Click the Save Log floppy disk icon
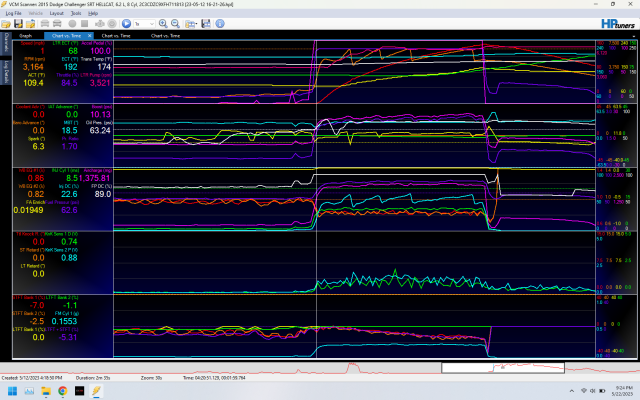This screenshot has height=400, width=640. pos(20,22)
